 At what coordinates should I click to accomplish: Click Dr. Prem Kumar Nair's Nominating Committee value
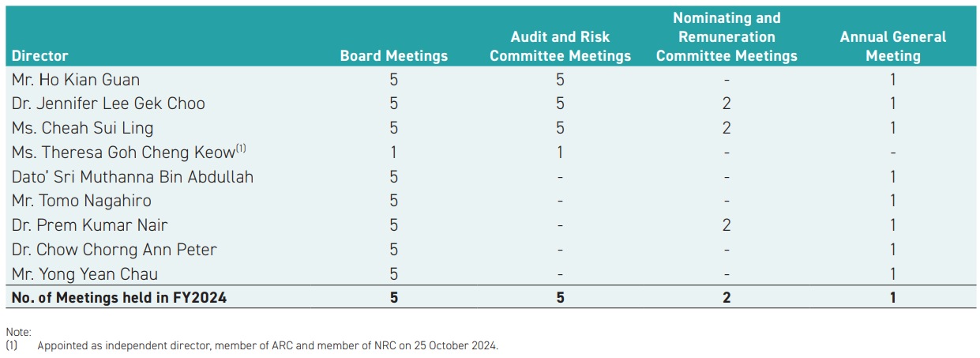click(727, 225)
